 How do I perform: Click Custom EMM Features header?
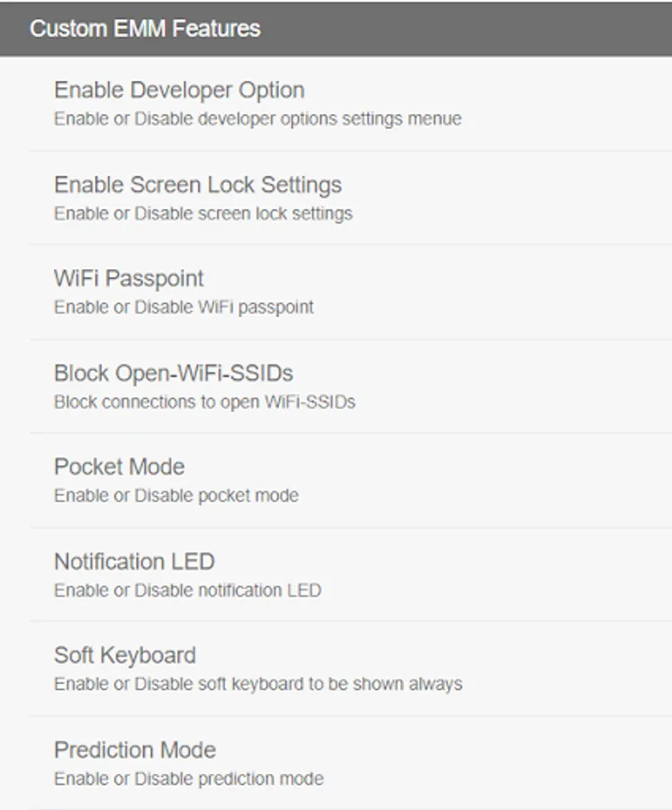pos(336,29)
